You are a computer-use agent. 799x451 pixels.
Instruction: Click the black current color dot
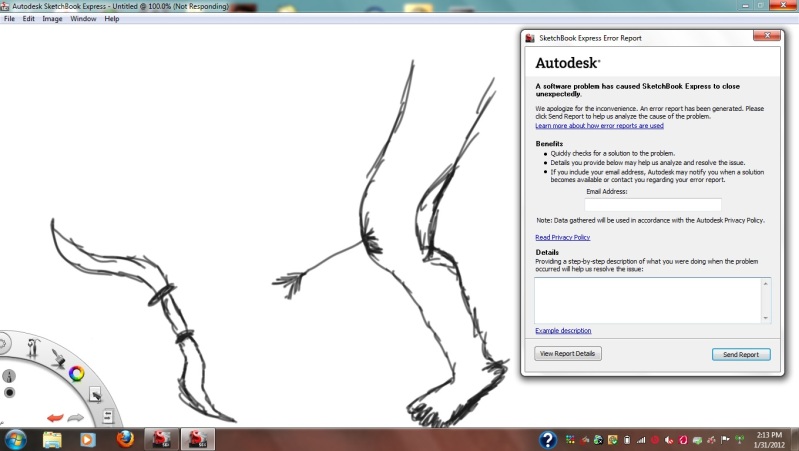(10, 392)
